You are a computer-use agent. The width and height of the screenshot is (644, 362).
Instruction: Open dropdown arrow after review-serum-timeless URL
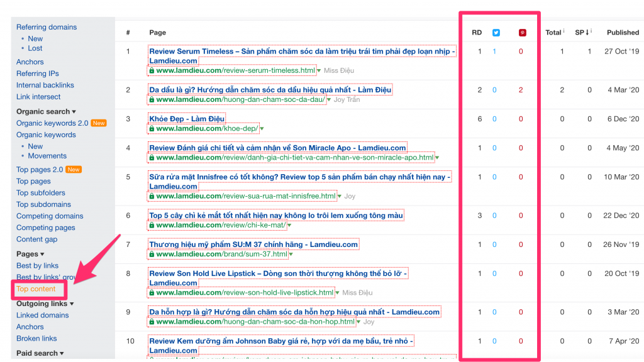click(x=319, y=71)
